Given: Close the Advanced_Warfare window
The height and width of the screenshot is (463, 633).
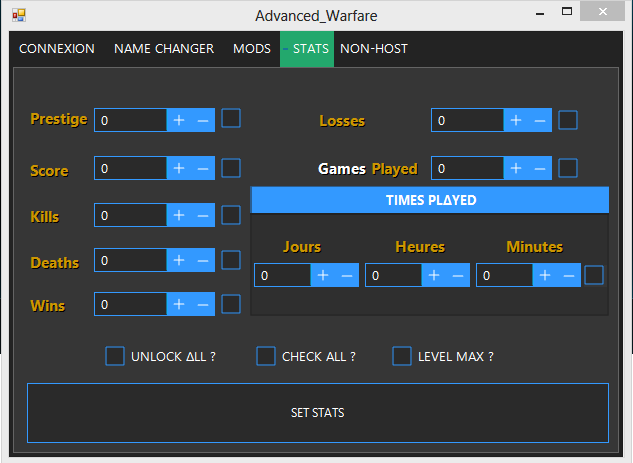Looking at the screenshot, I should click(602, 12).
